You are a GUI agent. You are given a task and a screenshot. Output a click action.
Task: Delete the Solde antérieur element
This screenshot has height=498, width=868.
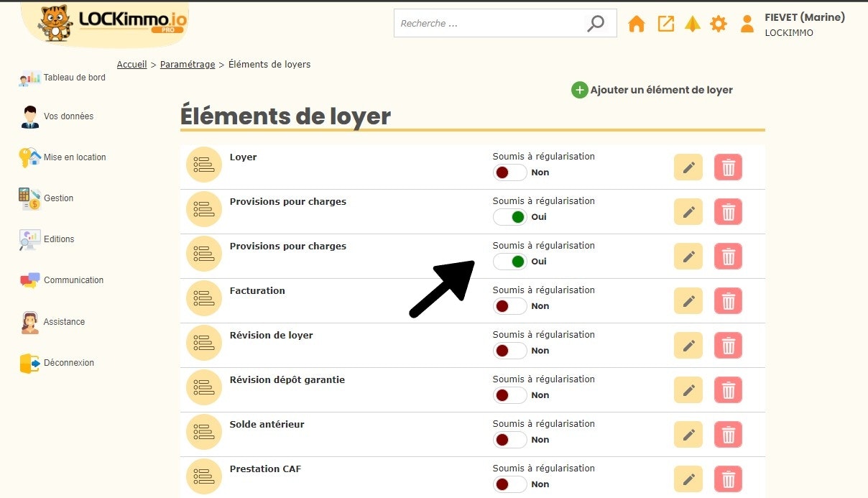[729, 435]
